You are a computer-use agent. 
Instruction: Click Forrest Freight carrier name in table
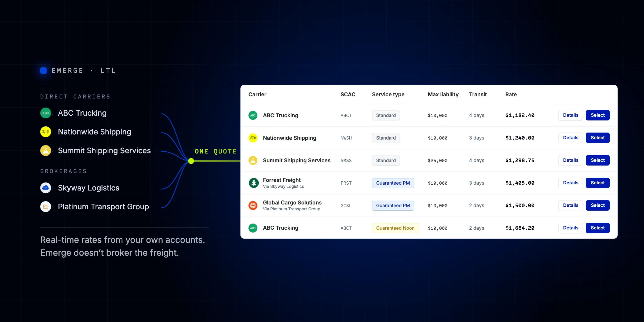click(x=282, y=180)
